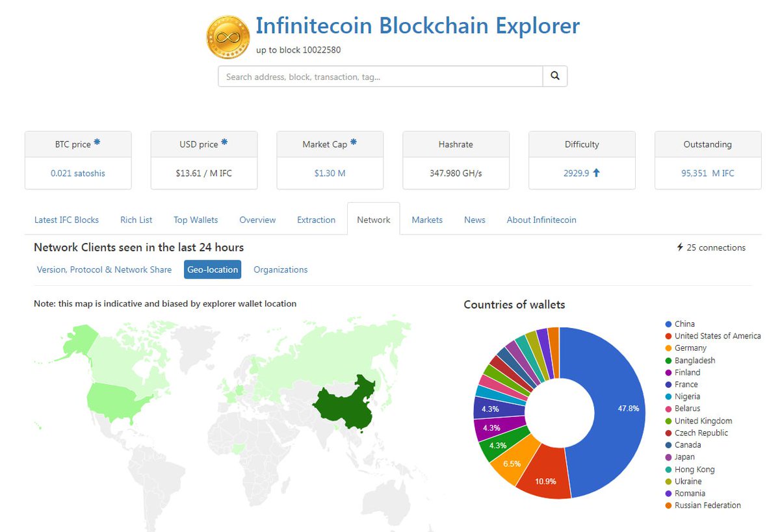Click the China legend color dot
780x532 pixels.
(x=668, y=324)
